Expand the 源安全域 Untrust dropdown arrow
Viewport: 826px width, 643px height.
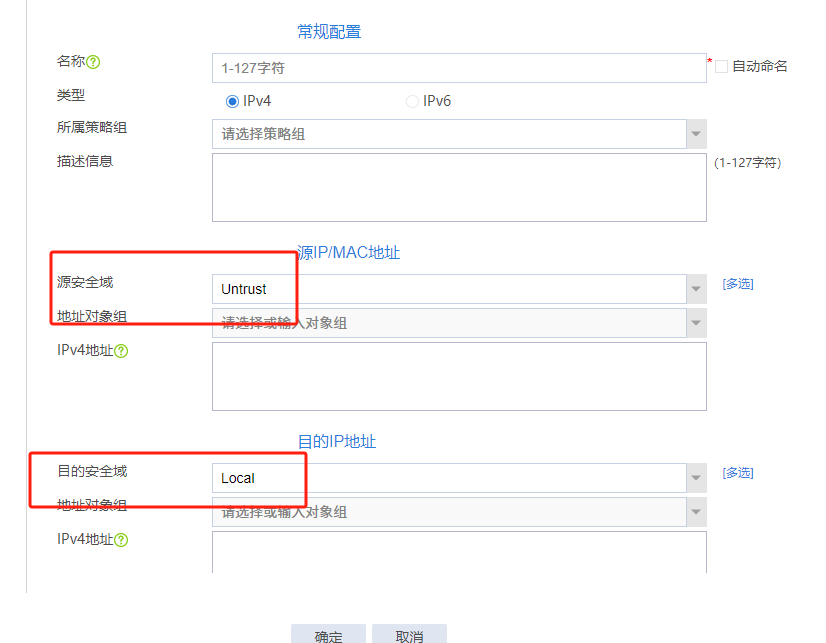(696, 289)
